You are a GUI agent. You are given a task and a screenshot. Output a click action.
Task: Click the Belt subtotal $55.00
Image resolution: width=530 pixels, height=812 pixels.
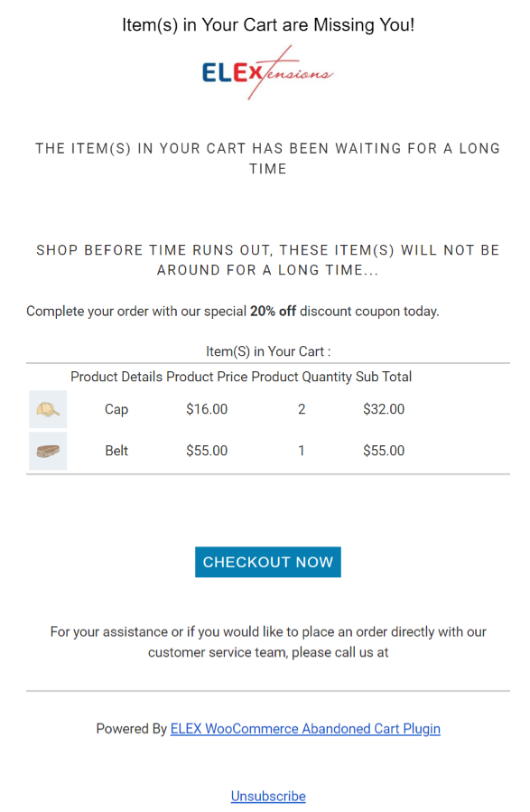pos(384,451)
